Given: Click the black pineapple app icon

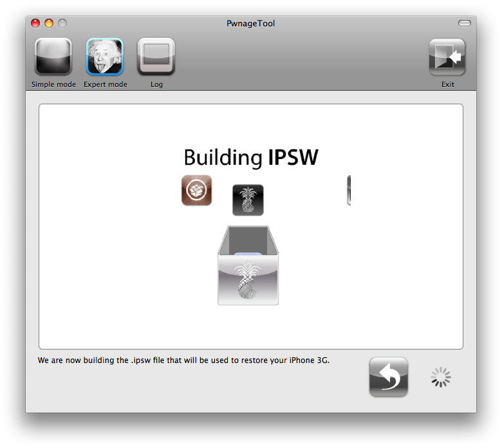Looking at the screenshot, I should (x=248, y=200).
